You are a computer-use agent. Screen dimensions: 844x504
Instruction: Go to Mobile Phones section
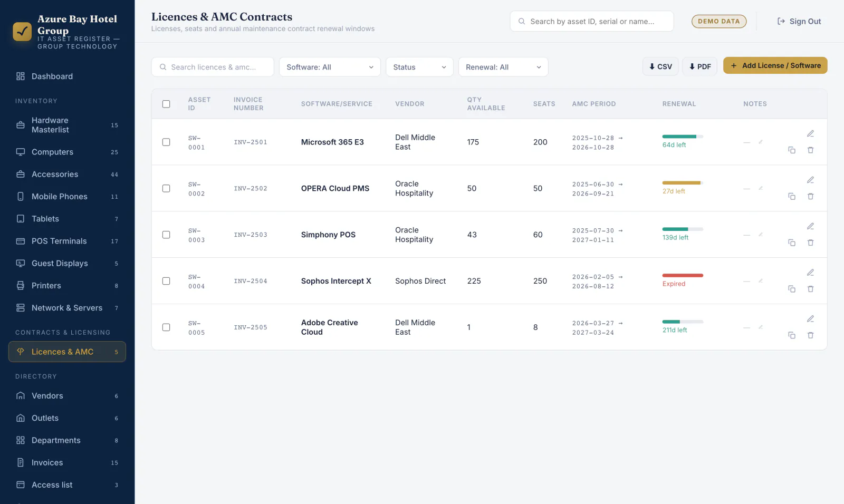[x=67, y=197]
